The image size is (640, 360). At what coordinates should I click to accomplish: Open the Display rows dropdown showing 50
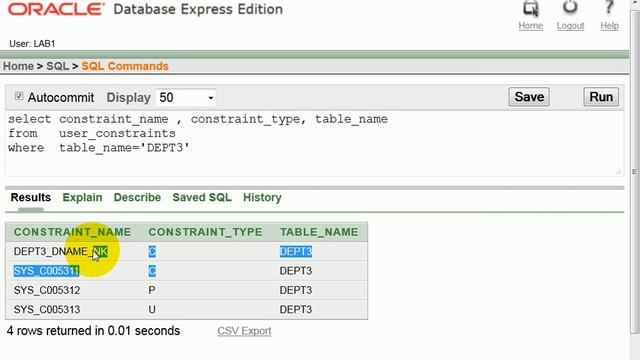pos(186,98)
